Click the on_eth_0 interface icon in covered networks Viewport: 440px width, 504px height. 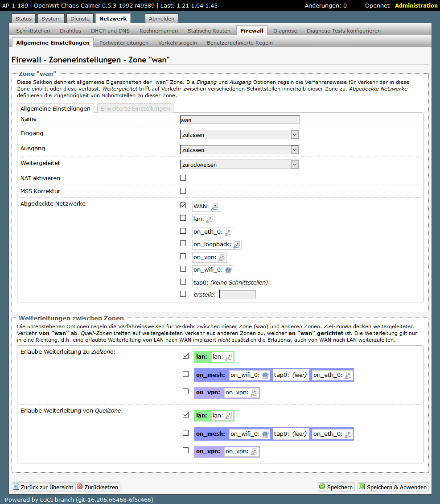click(228, 232)
